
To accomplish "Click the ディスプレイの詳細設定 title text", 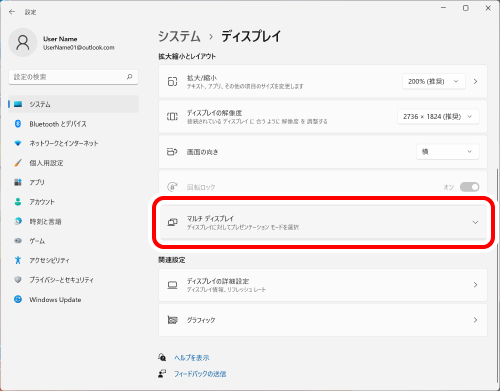I will tap(218, 281).
